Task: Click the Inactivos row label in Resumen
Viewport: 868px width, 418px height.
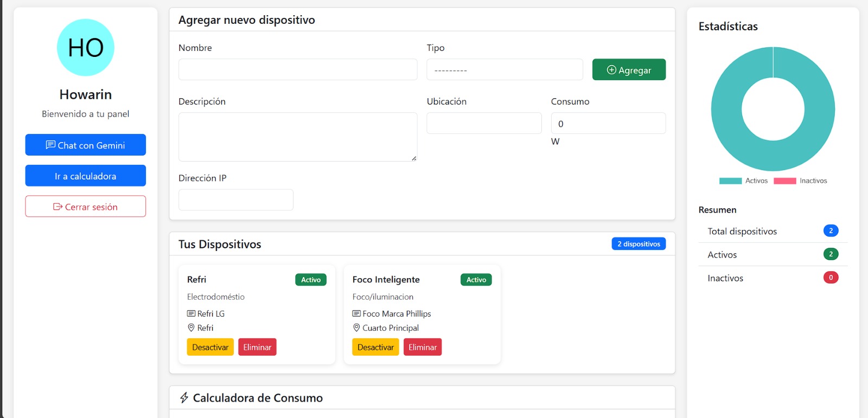Action: pyautogui.click(x=725, y=278)
